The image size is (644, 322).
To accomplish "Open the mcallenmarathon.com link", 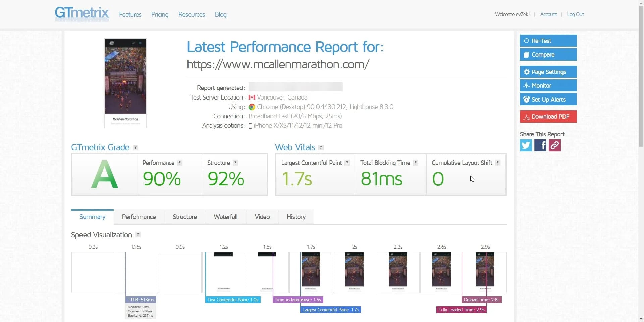I will point(277,64).
